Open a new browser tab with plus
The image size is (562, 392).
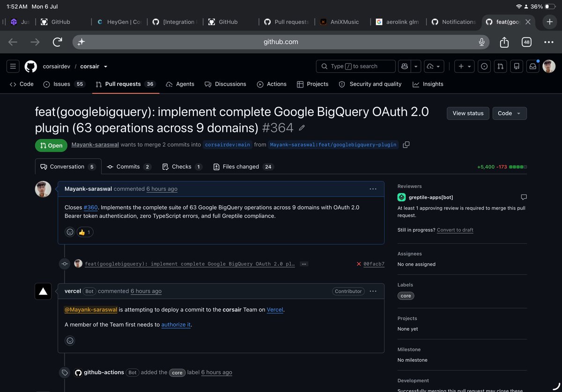(x=550, y=22)
